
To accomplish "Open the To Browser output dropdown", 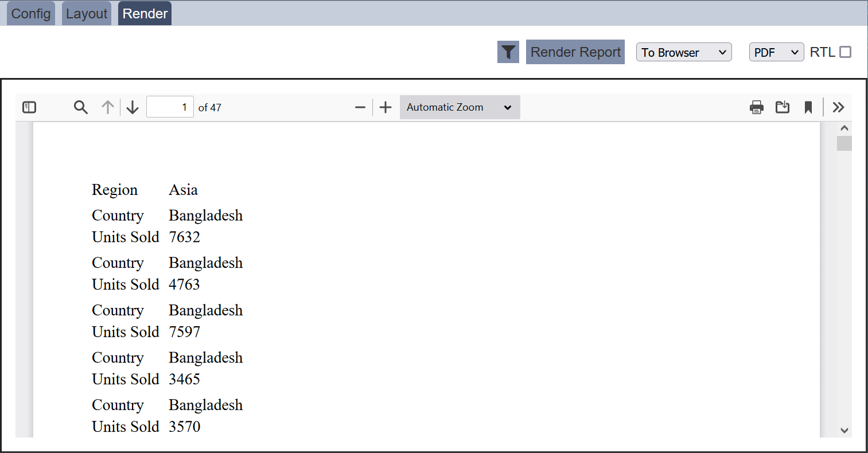I will (x=684, y=52).
